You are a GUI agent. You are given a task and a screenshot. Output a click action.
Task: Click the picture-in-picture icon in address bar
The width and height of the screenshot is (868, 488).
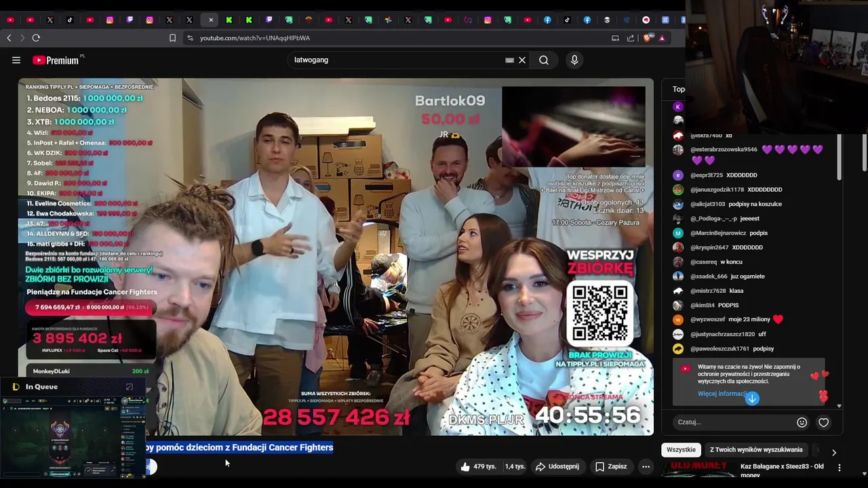(x=615, y=38)
